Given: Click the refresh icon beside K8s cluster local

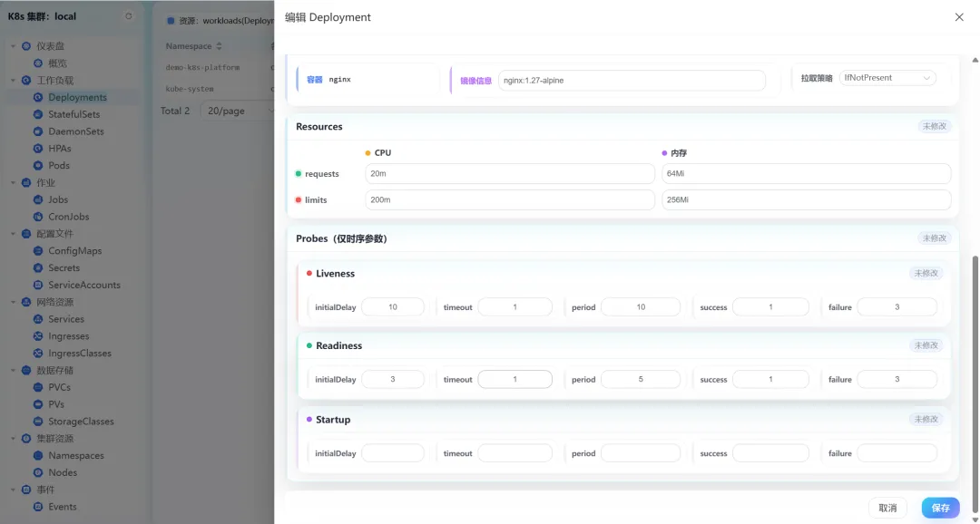Looking at the screenshot, I should coord(129,16).
